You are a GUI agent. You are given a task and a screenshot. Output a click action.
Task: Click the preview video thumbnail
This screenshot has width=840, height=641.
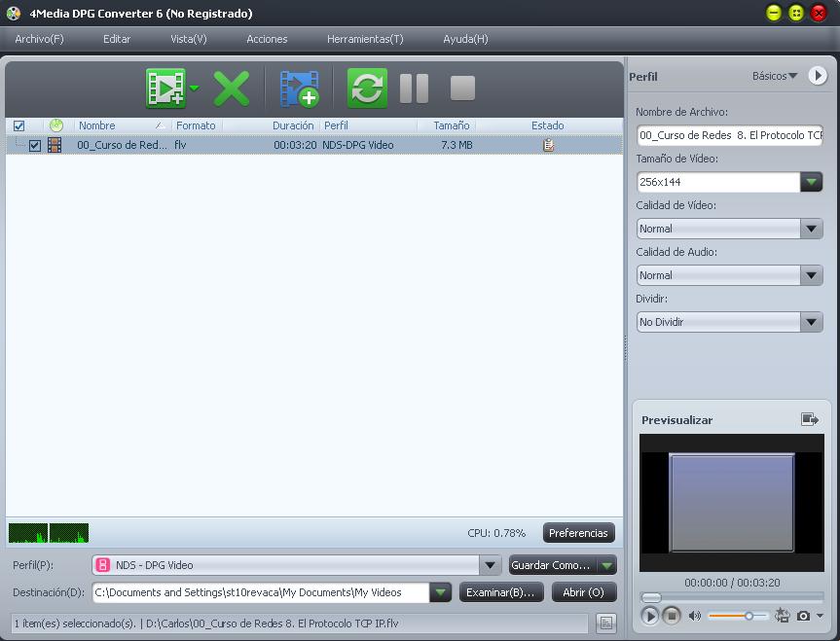732,502
